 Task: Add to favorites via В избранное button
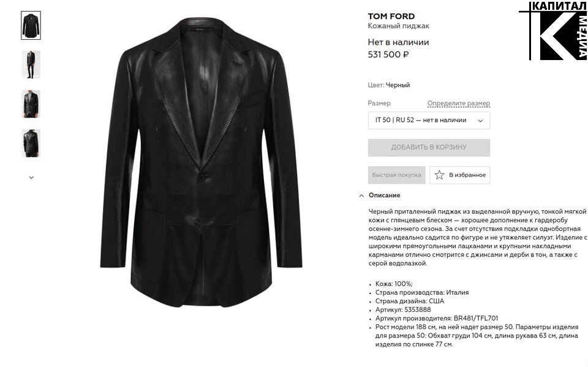(x=459, y=175)
